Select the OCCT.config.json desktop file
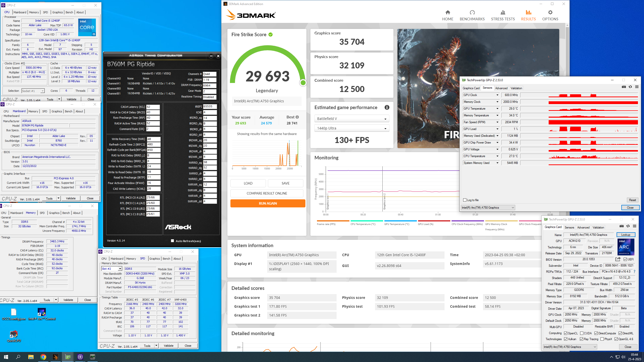Viewport: 644px width, 362px height. point(14,314)
